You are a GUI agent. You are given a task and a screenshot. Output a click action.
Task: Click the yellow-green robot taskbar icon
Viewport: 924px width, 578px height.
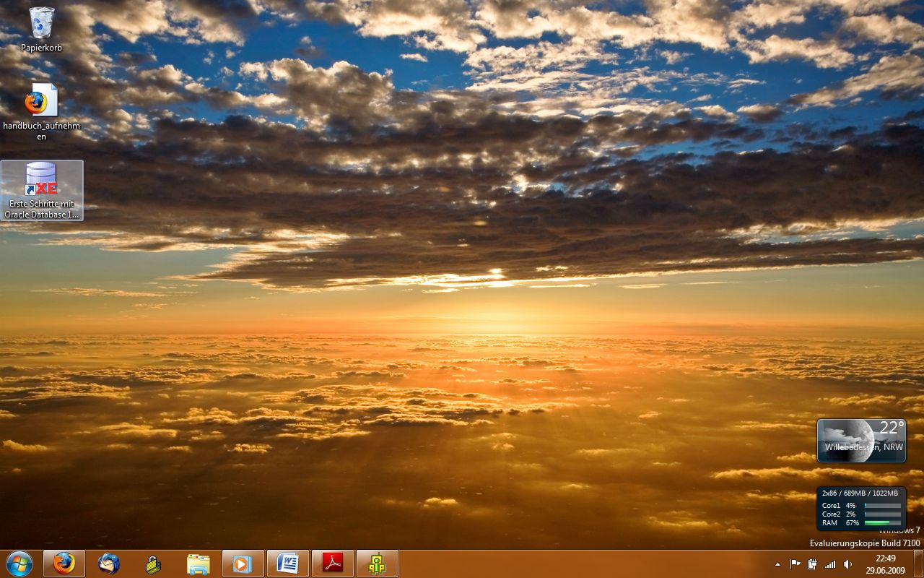[x=377, y=564]
